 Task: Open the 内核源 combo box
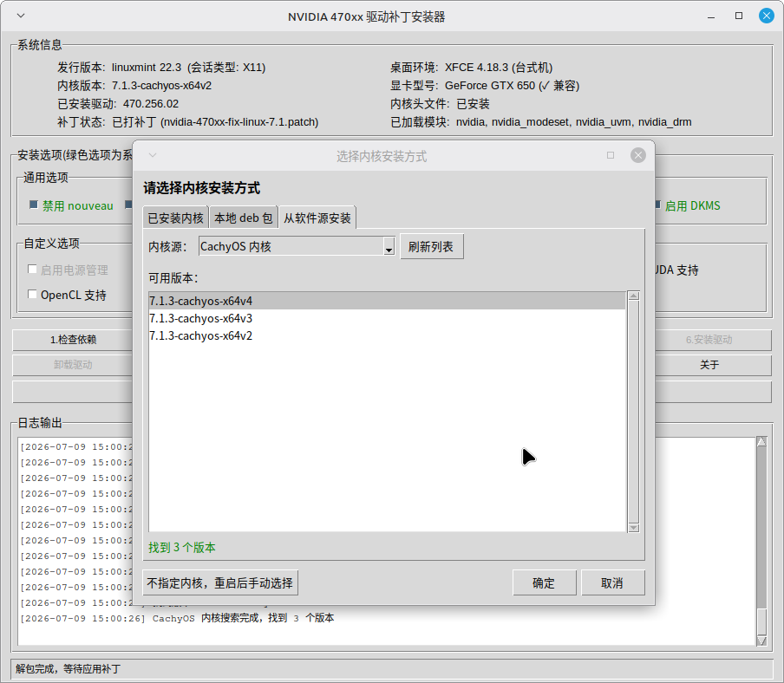pos(297,247)
